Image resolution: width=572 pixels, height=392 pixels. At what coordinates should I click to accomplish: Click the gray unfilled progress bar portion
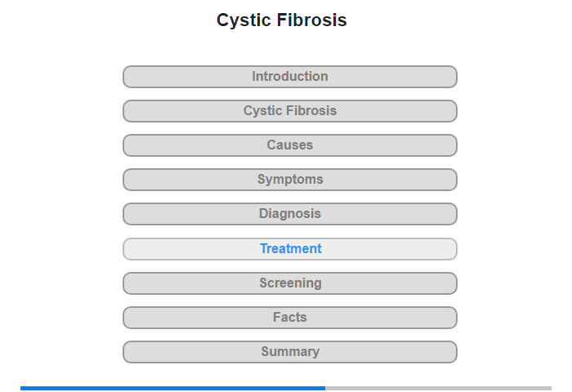point(438,388)
